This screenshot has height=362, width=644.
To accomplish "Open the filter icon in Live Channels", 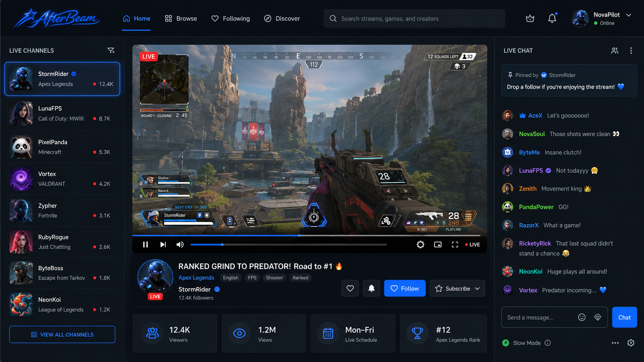I will click(111, 50).
